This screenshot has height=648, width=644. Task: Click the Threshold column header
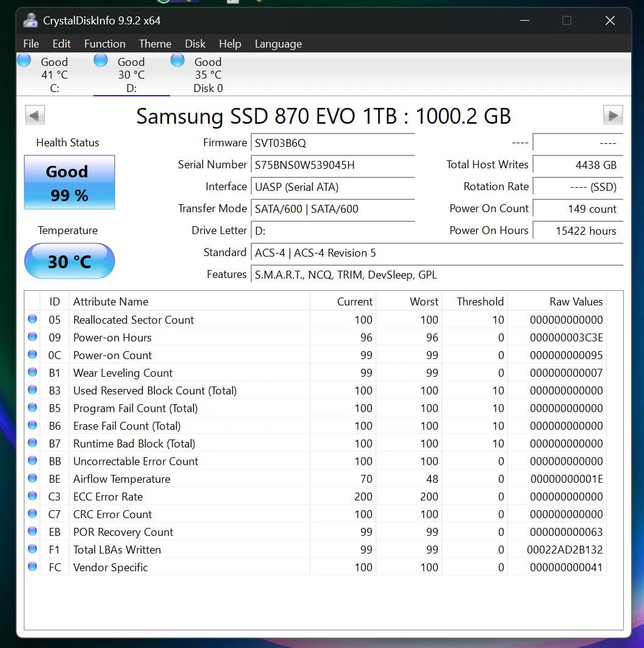click(x=475, y=301)
